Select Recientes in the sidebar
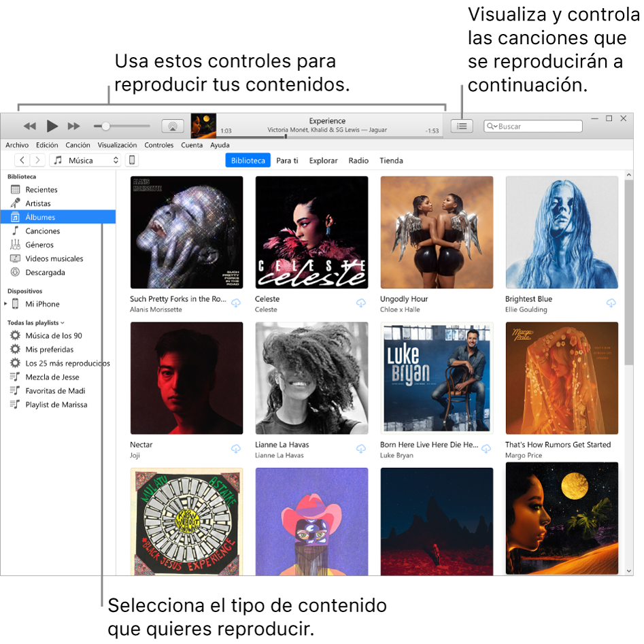 point(58,190)
